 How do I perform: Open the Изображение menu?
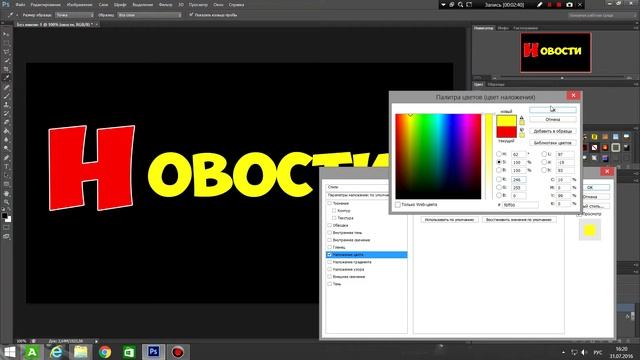[79, 4]
